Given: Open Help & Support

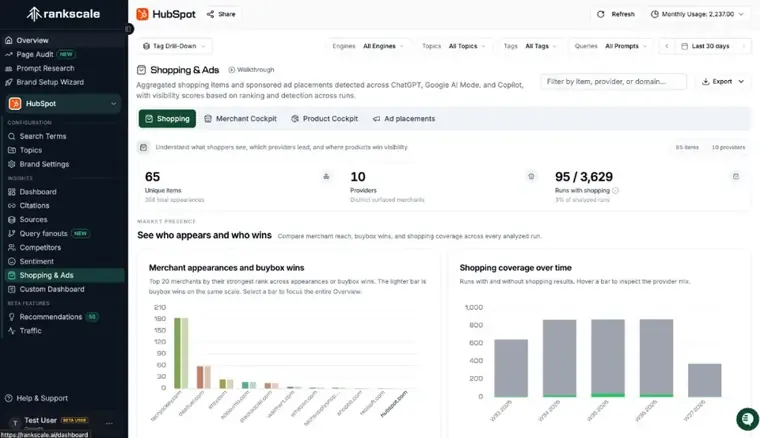Looking at the screenshot, I should click(x=42, y=398).
